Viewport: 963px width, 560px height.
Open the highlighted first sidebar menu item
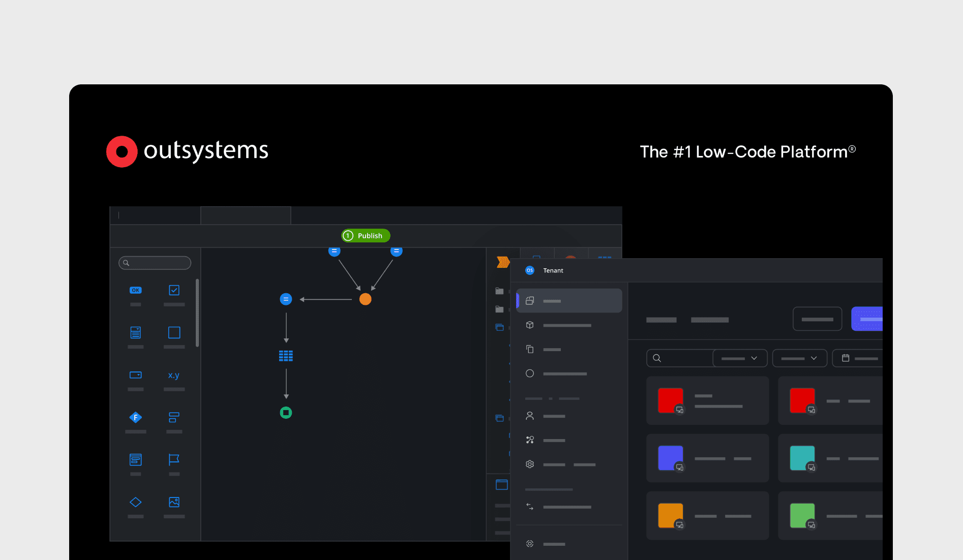coord(569,301)
